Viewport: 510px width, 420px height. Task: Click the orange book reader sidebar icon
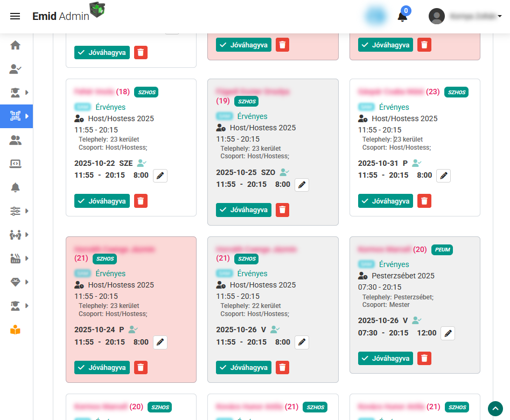pyautogui.click(x=16, y=330)
